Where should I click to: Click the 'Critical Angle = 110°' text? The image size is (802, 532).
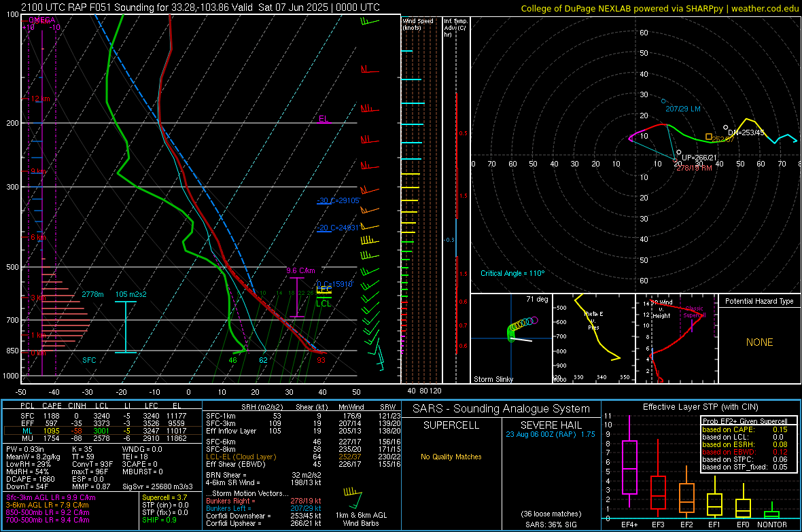point(512,273)
